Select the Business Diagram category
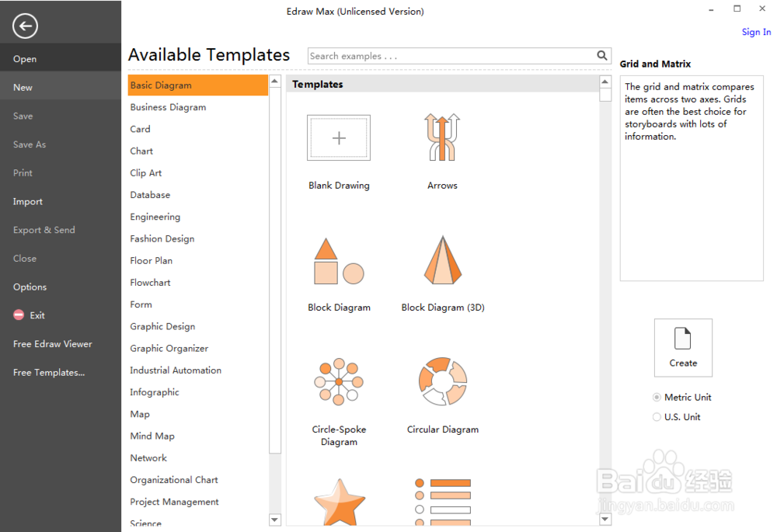 (x=197, y=107)
